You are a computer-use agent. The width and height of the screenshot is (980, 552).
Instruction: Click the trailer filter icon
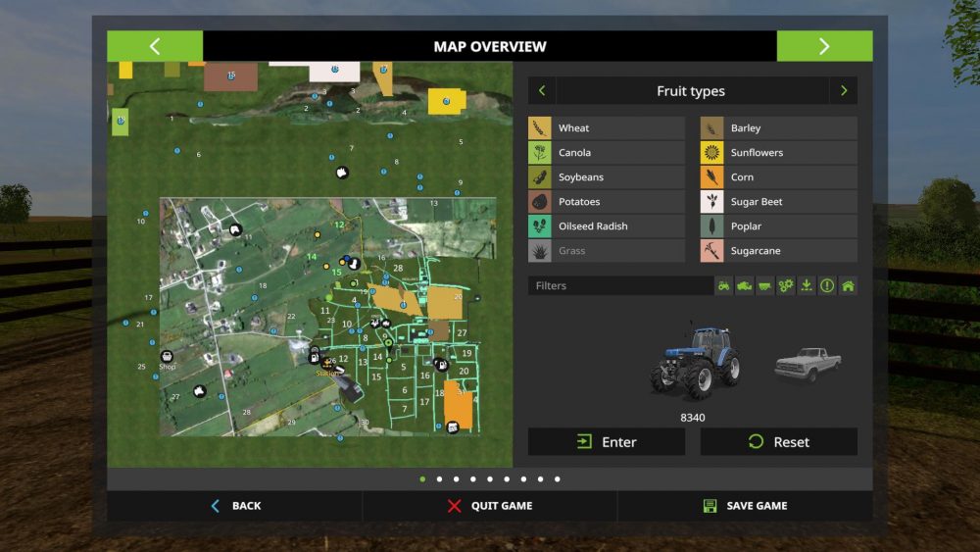click(x=765, y=285)
